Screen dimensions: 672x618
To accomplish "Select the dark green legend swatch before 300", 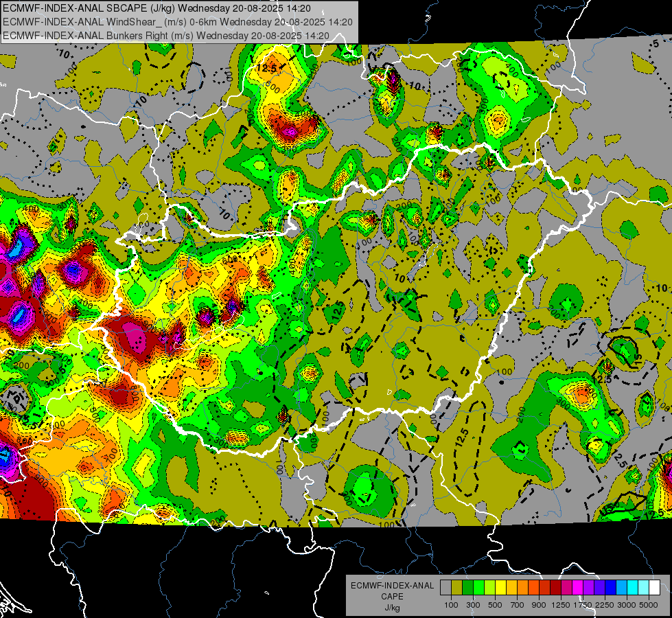I will pyautogui.click(x=467, y=588).
